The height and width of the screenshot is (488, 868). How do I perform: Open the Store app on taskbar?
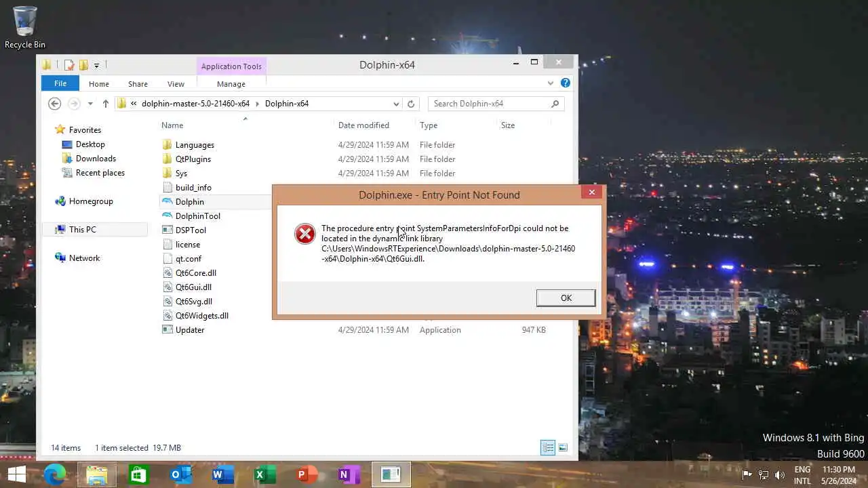pos(139,474)
